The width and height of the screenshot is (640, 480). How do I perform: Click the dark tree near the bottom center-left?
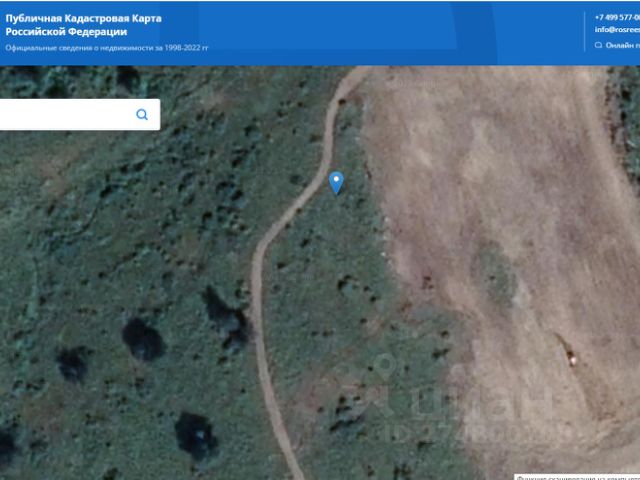(x=195, y=435)
